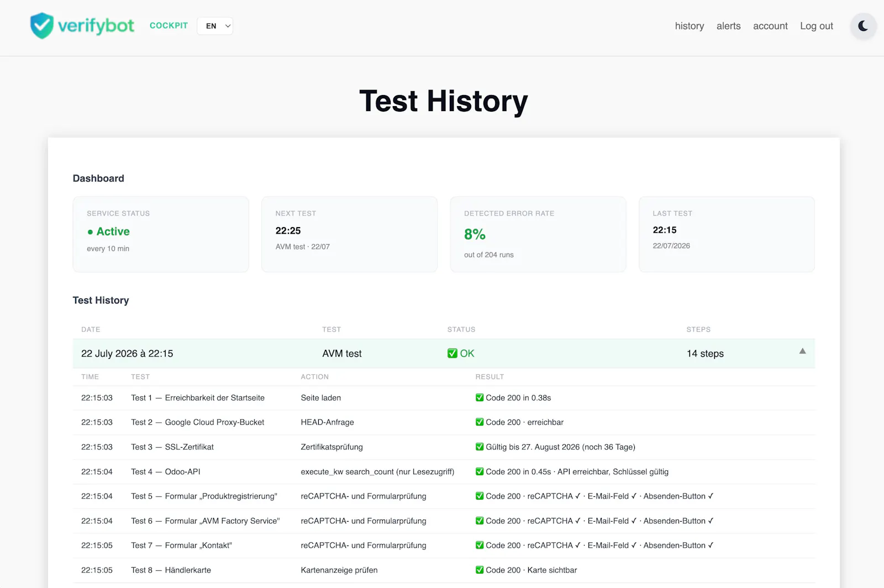Click the verifybot shield logo
The width and height of the screenshot is (884, 588).
(42, 25)
